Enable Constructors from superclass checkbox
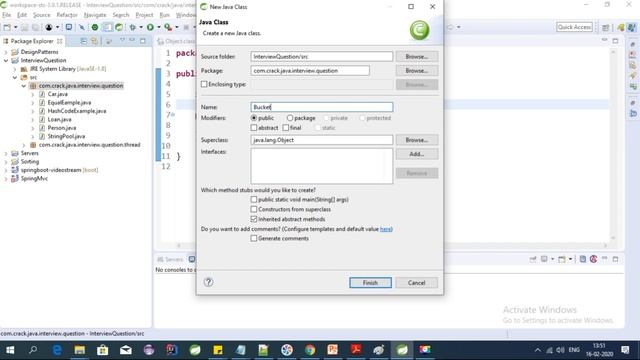 254,209
